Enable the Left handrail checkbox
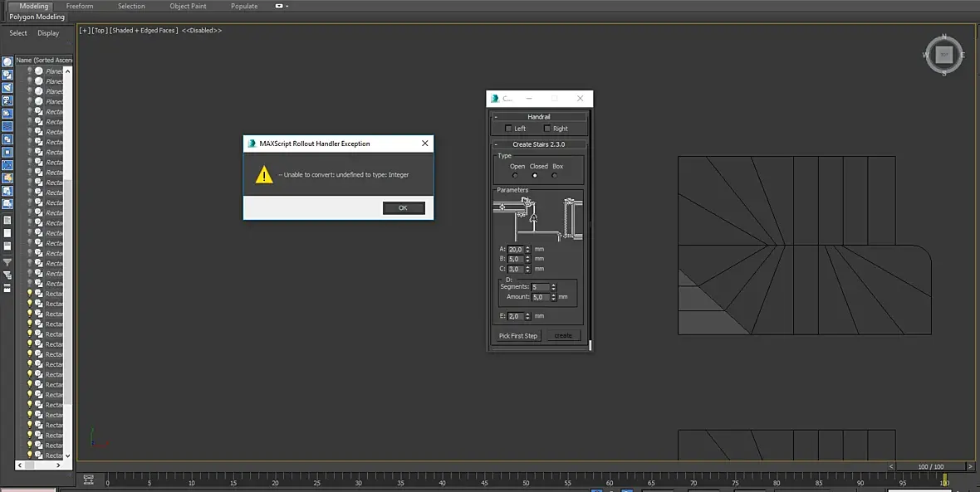This screenshot has height=492, width=980. (508, 129)
